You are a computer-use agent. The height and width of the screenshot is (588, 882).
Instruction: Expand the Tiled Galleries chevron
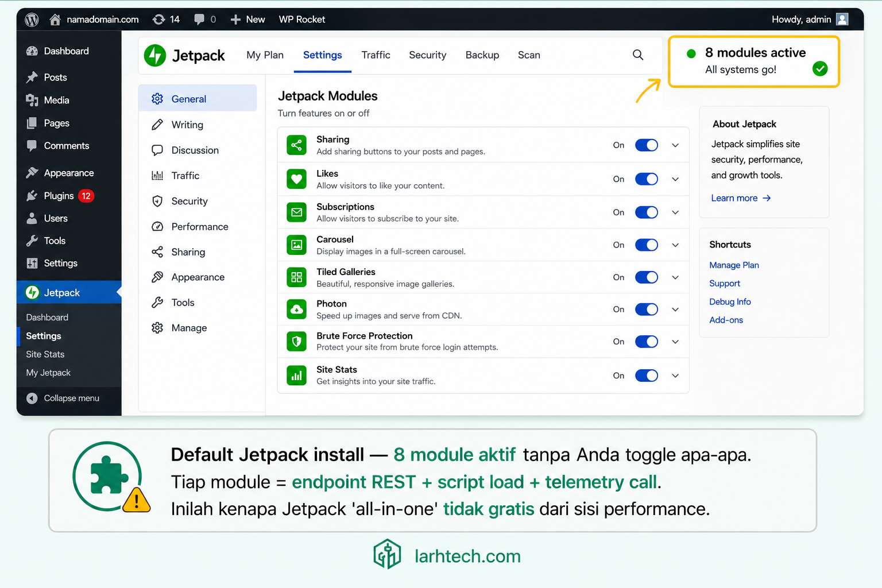click(675, 277)
